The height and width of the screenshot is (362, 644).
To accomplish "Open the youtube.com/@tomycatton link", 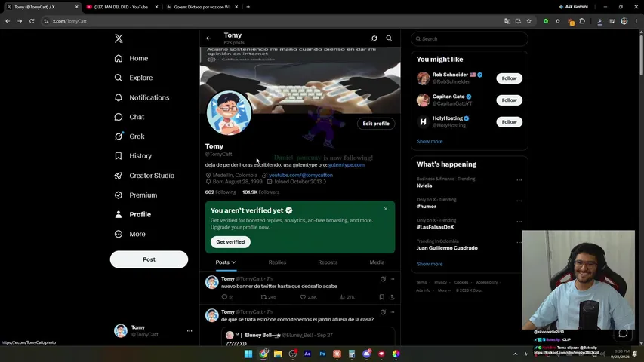I will [300, 175].
